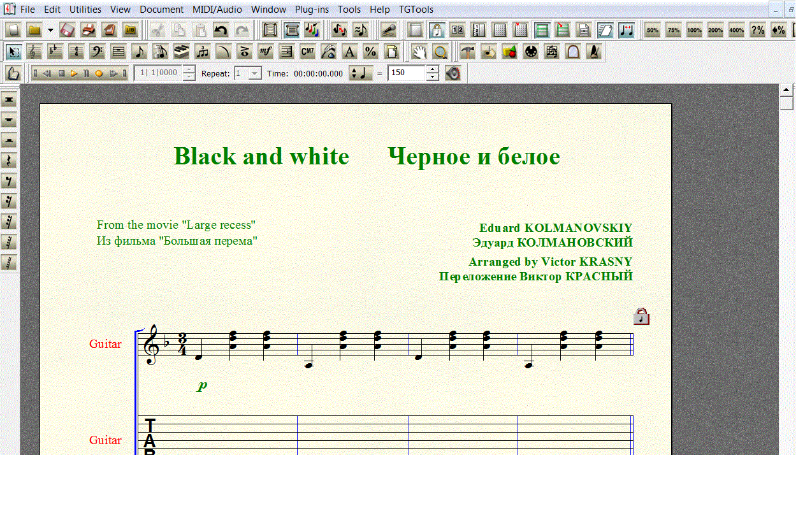The width and height of the screenshot is (812, 518).
Task: Select the quarter rest in the rests palette
Action: [9, 161]
